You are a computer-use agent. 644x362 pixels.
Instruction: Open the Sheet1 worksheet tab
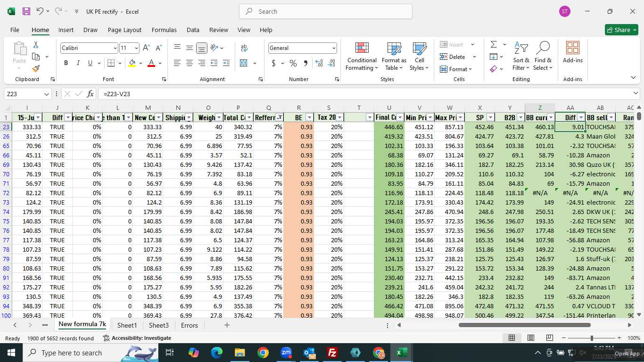127,325
